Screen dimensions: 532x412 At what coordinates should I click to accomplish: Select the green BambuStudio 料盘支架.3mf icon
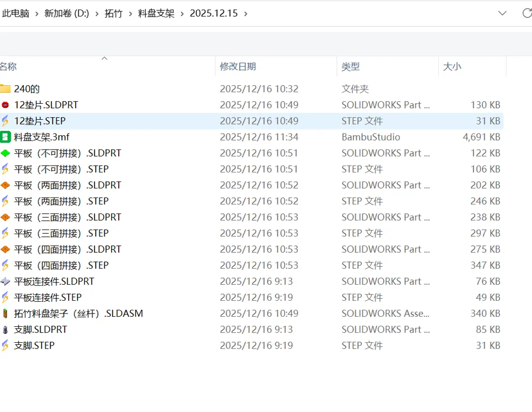tap(5, 137)
